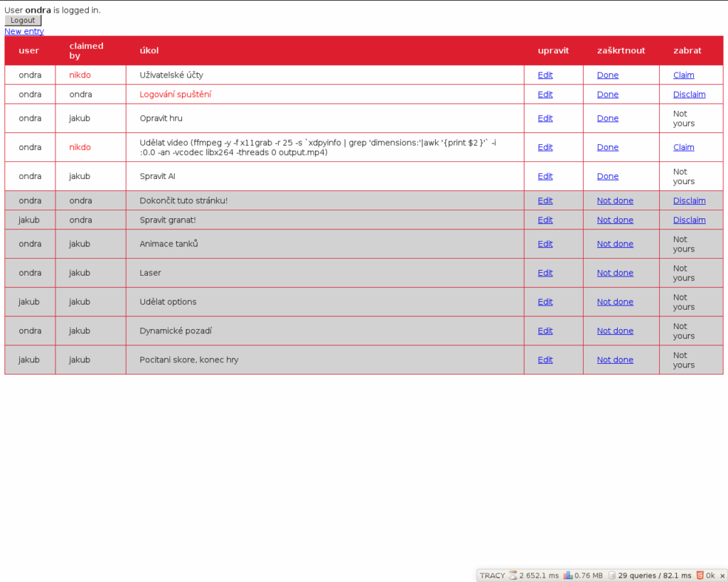Click the database queries icon in Tracy bar
The image size is (728, 582).
(612, 576)
